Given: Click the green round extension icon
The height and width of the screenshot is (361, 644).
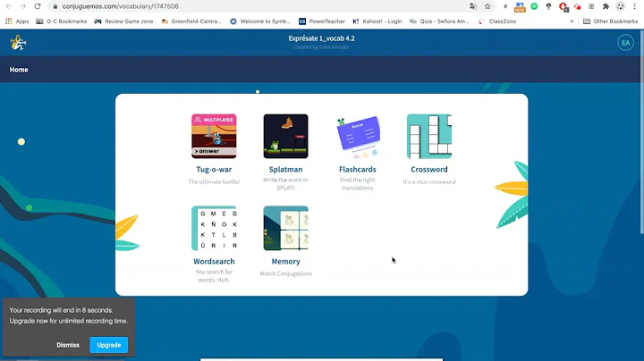Looking at the screenshot, I should tap(534, 6).
